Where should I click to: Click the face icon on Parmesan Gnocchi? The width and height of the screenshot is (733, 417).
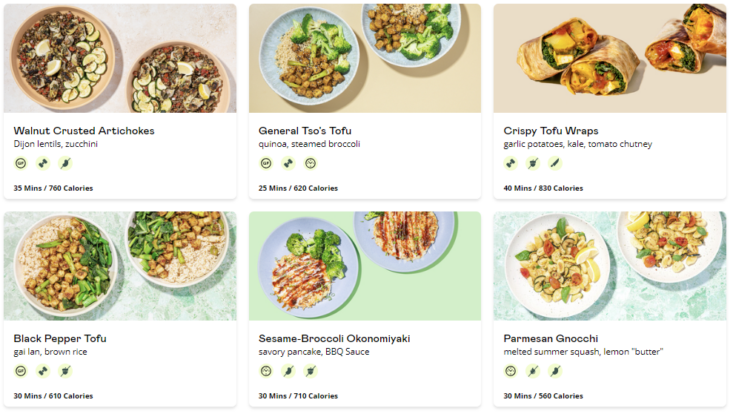pos(510,371)
